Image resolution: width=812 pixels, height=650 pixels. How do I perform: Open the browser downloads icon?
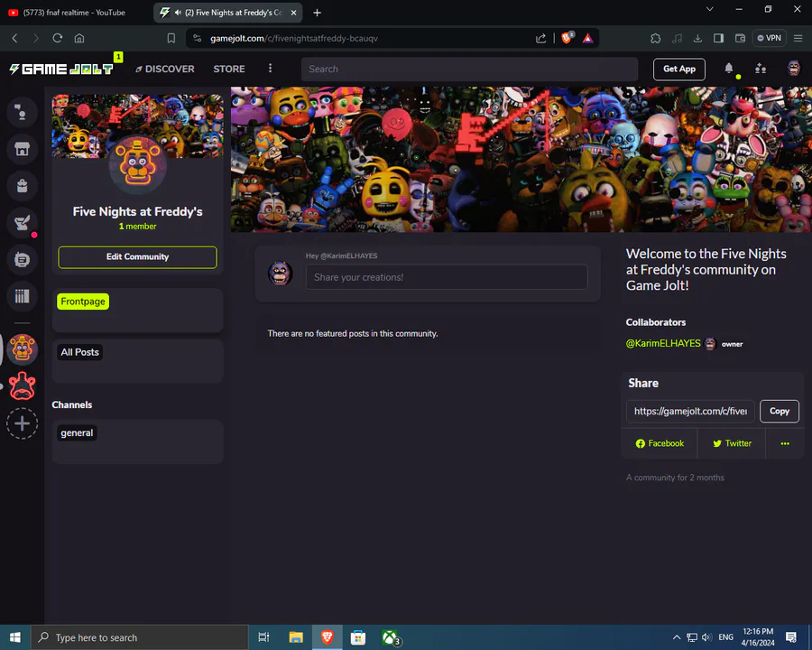click(697, 38)
